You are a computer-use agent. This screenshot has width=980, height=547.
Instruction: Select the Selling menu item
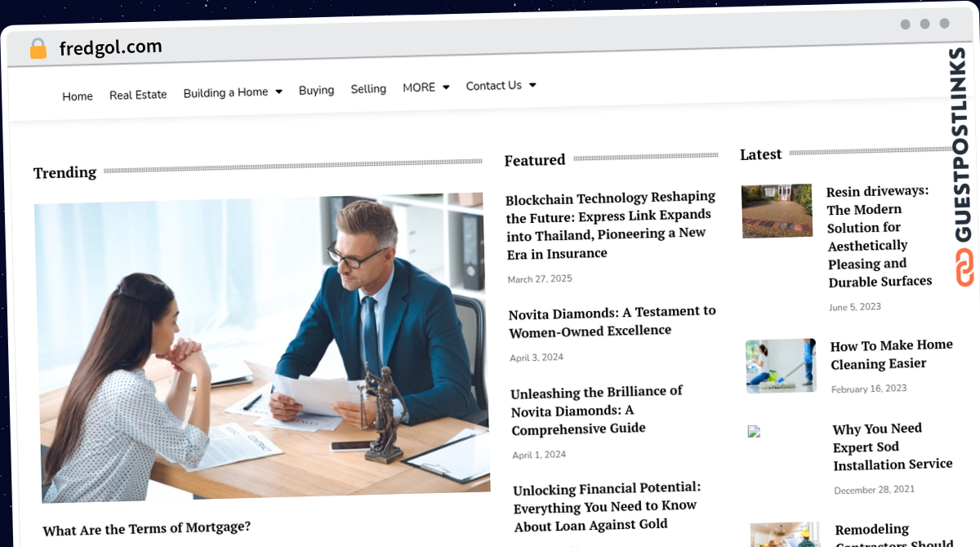pyautogui.click(x=368, y=88)
